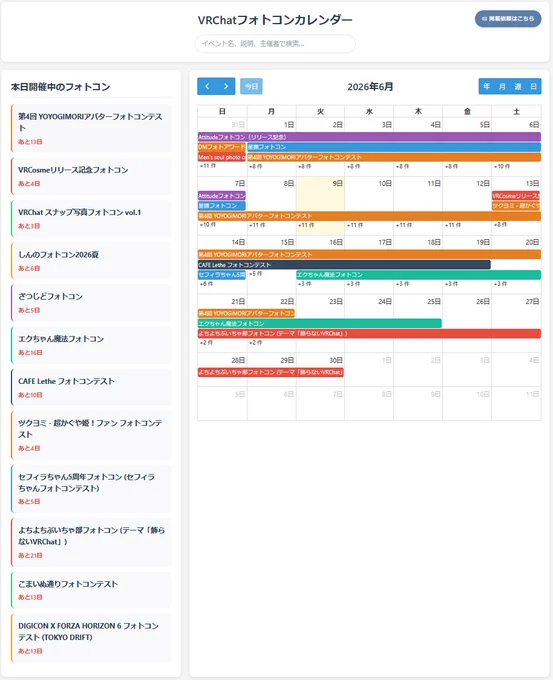Expand +3 件 more link under 20日
This screenshot has width=553, height=680.
click(501, 284)
